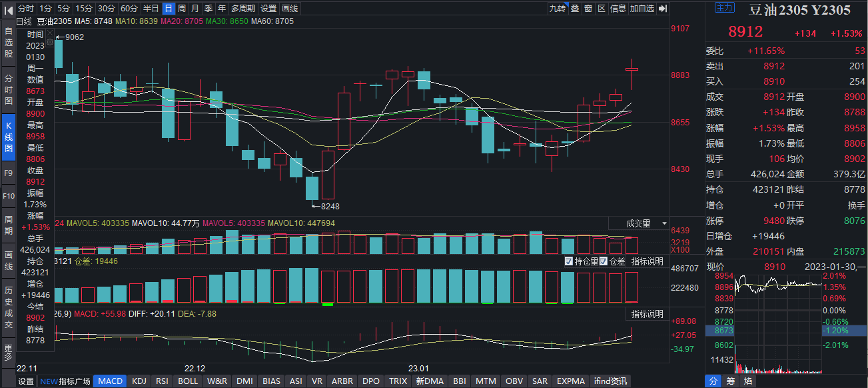The image size is (868, 388).
Task: Click the collapse-right arrow icon after 加自选
Action: tap(663, 9)
